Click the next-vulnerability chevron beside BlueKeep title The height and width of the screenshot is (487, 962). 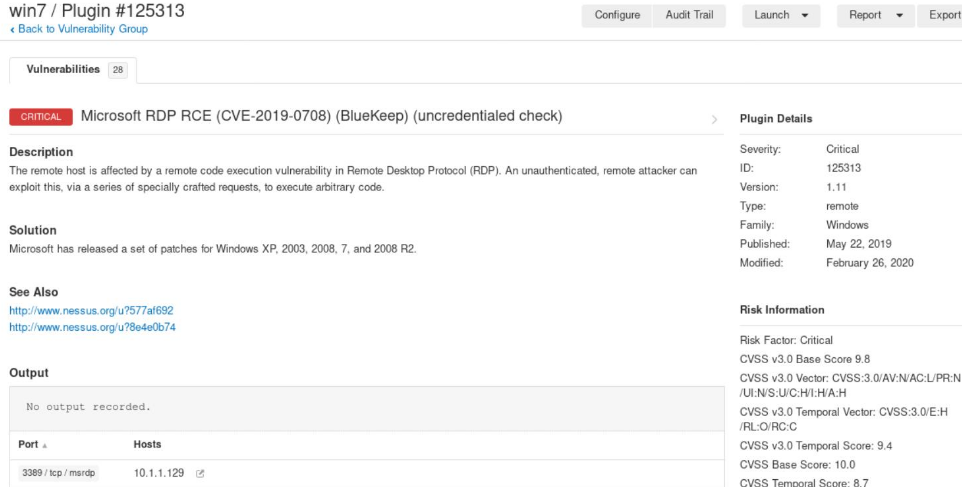714,119
